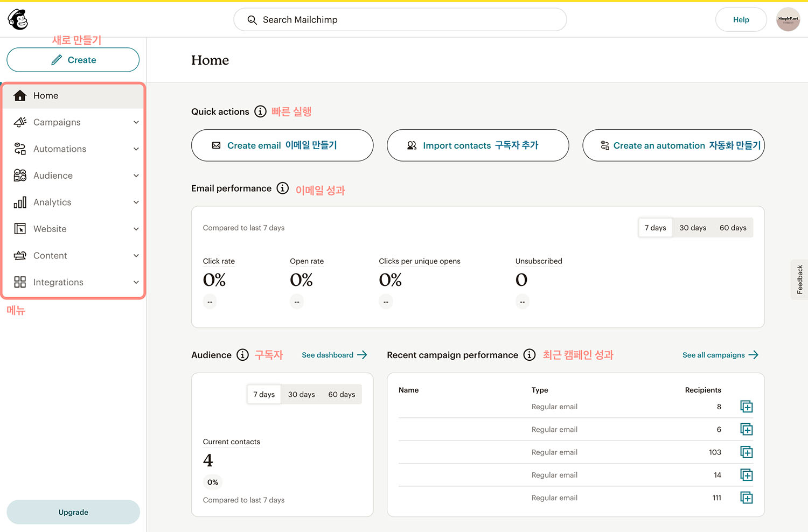Show the Audience section info icon
Image resolution: width=808 pixels, height=532 pixels.
tap(243, 355)
